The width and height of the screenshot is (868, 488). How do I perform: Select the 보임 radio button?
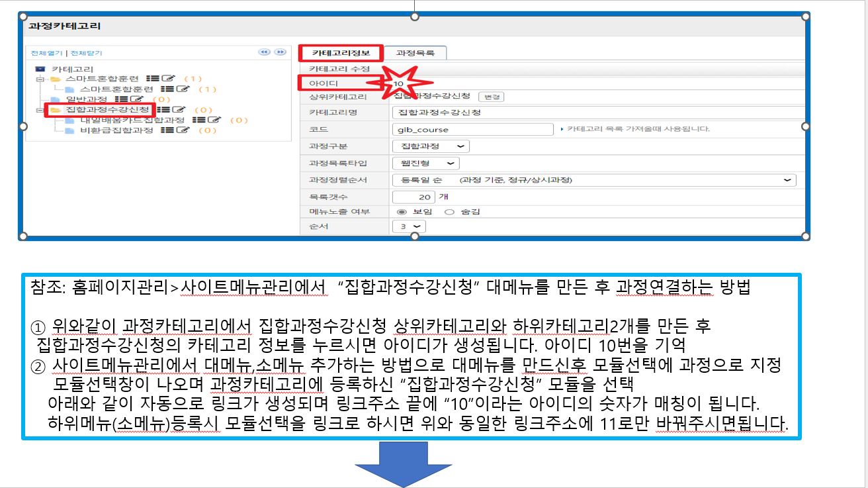pyautogui.click(x=400, y=212)
